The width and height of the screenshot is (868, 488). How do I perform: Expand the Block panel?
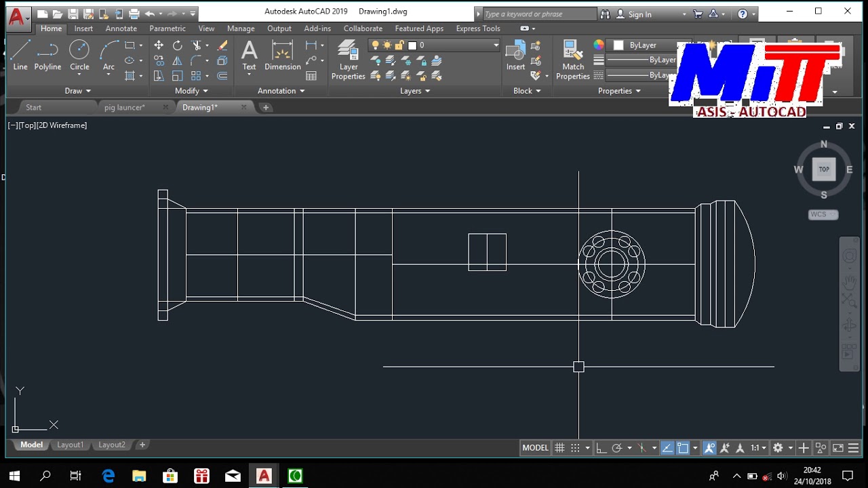click(x=527, y=91)
